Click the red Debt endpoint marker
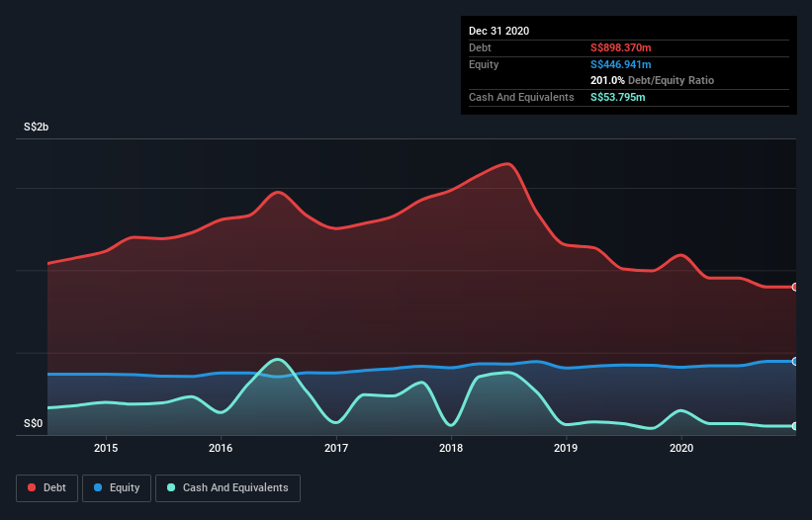Image resolution: width=812 pixels, height=520 pixels. [x=795, y=287]
